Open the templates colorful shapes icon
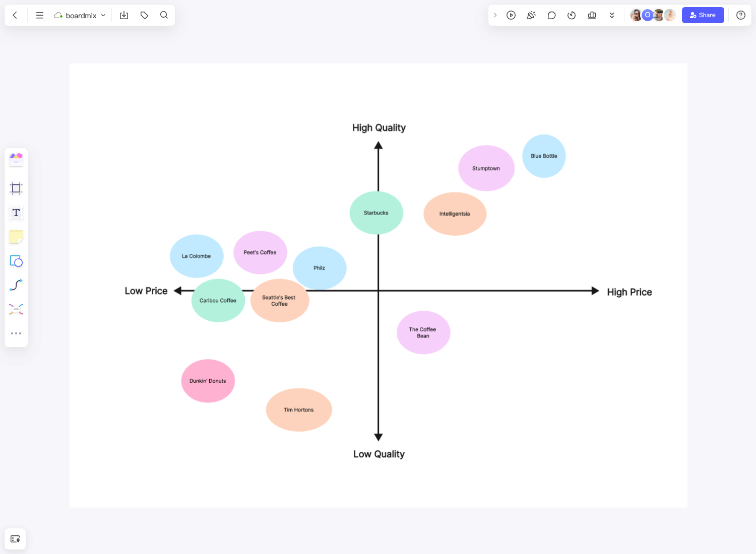This screenshot has width=756, height=554. [16, 159]
